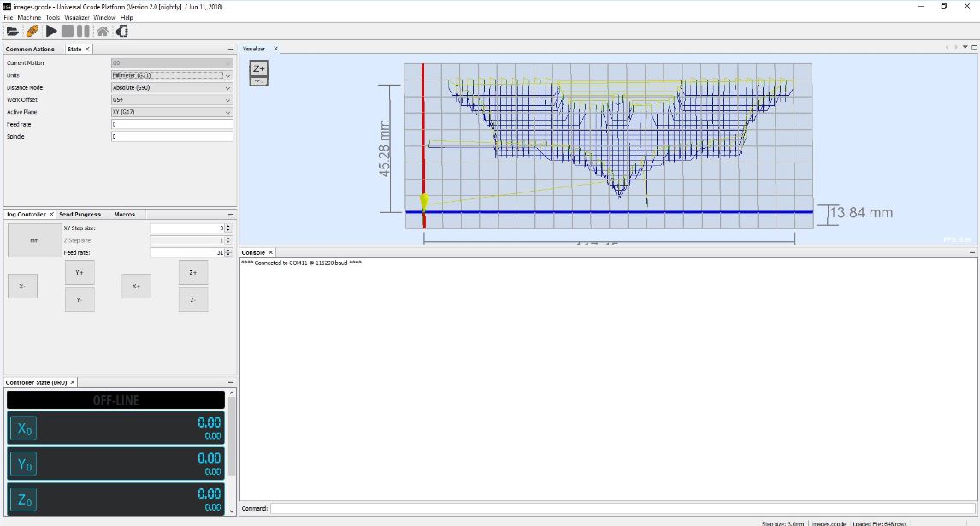Open the Help menu
This screenshot has height=526, width=980.
[x=127, y=17]
